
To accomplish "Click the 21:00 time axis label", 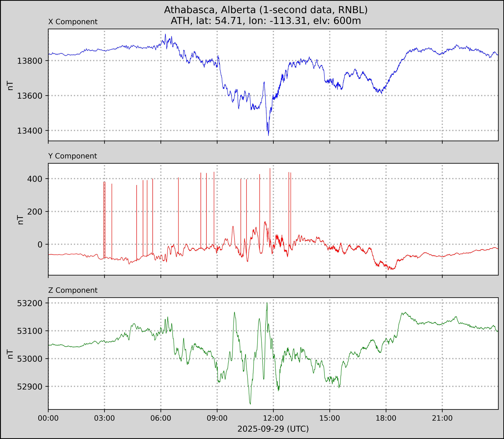I will [x=442, y=418].
